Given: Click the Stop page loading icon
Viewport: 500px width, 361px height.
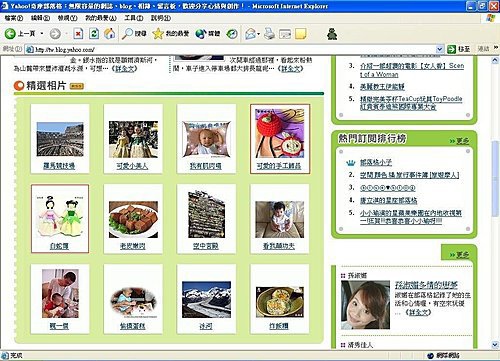Looking at the screenshot, I should (x=78, y=34).
